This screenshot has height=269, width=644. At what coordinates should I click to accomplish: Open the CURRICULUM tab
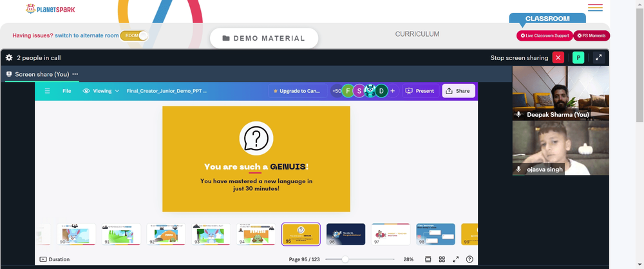[x=417, y=34]
